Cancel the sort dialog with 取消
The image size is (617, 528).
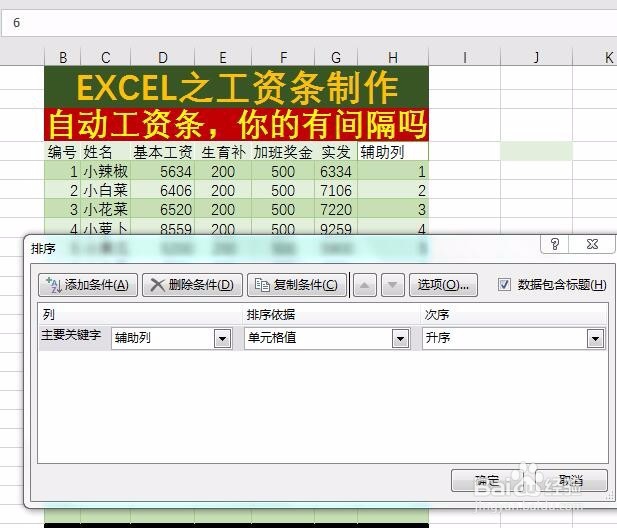point(571,480)
